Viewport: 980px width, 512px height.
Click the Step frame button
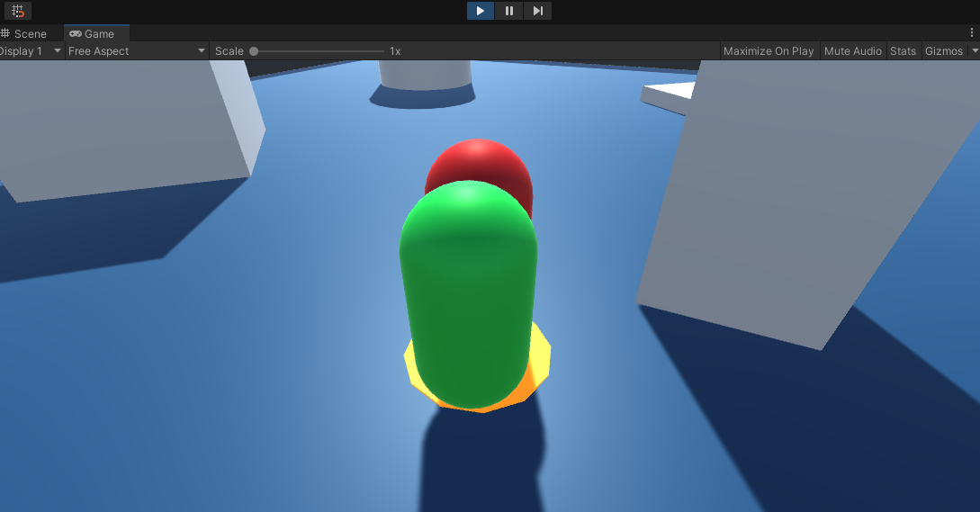coord(537,11)
